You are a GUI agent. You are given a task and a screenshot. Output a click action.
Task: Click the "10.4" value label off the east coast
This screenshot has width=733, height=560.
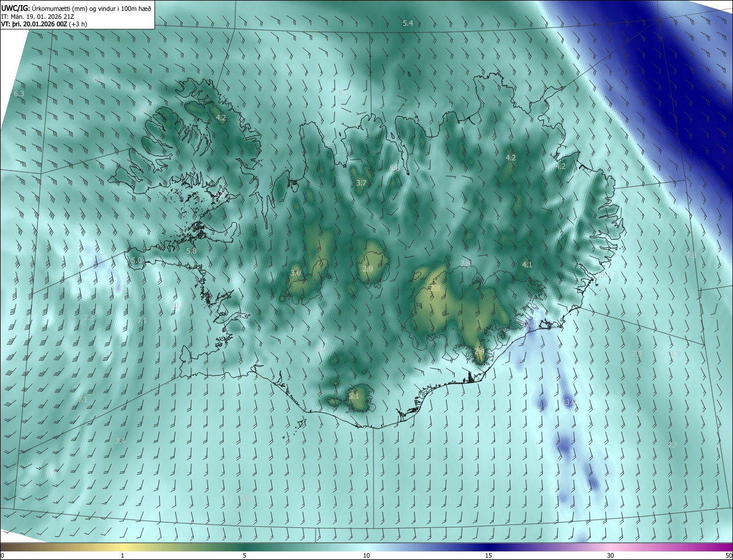604,275
